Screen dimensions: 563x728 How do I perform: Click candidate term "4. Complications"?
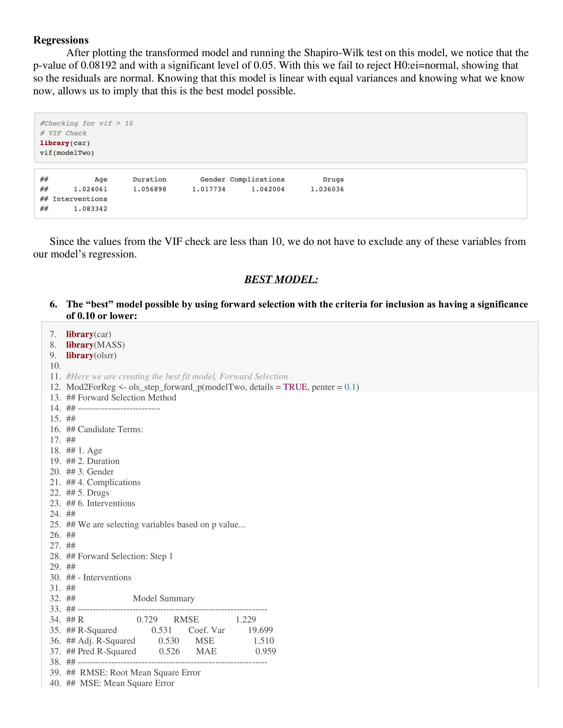[109, 482]
